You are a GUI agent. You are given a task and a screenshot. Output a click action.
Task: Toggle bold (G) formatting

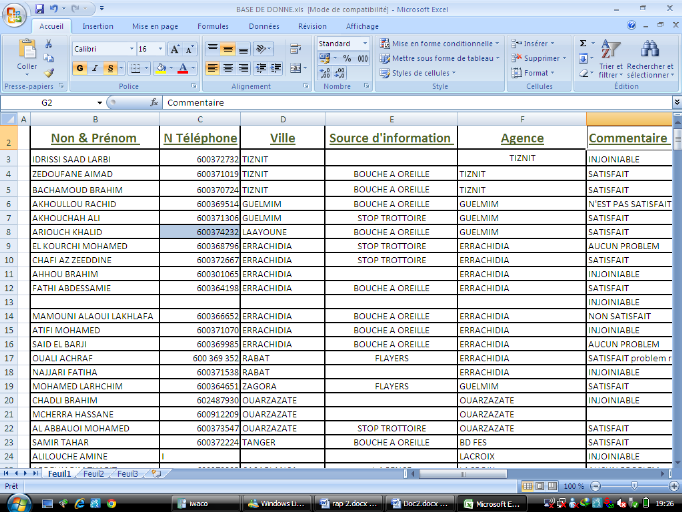pos(80,69)
